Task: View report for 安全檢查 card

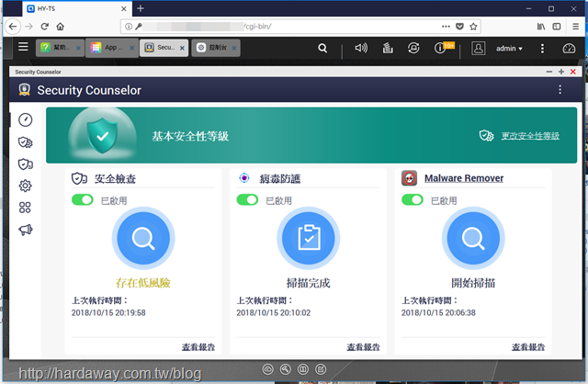Action: (x=198, y=347)
